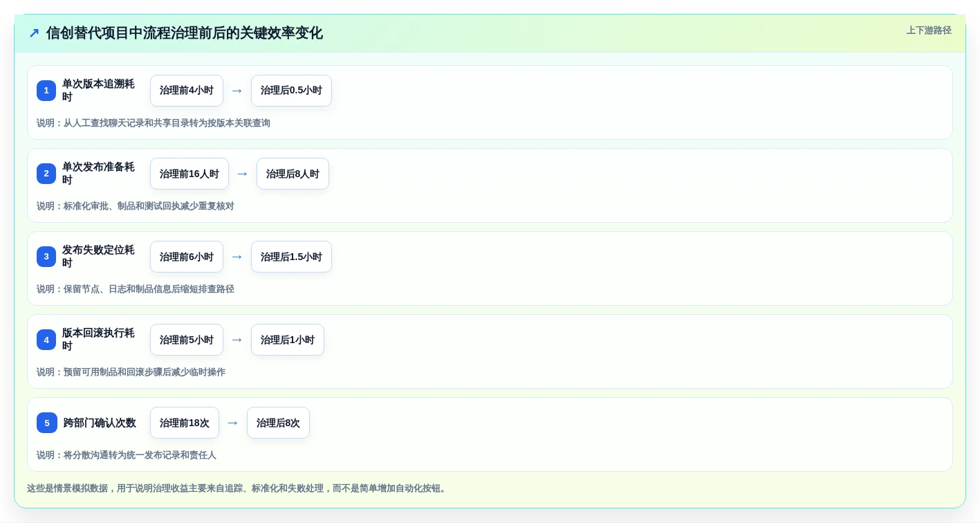
Task: Select the number 3 badge
Action: (46, 257)
